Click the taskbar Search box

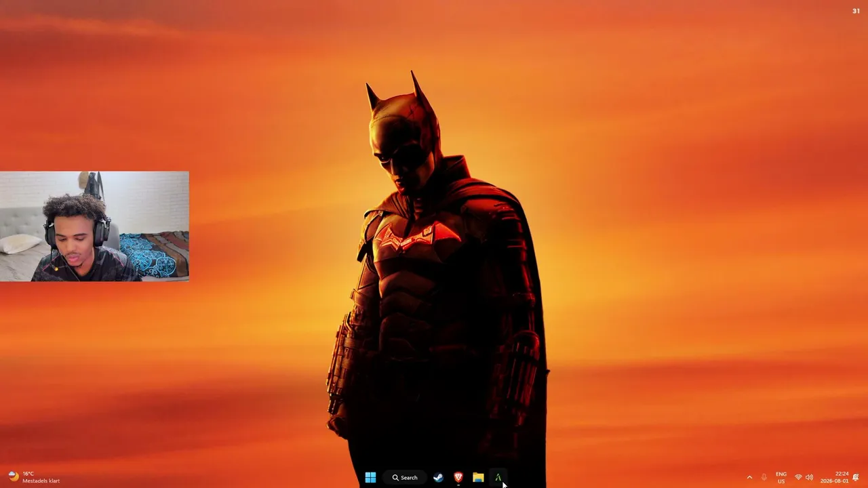pos(405,478)
